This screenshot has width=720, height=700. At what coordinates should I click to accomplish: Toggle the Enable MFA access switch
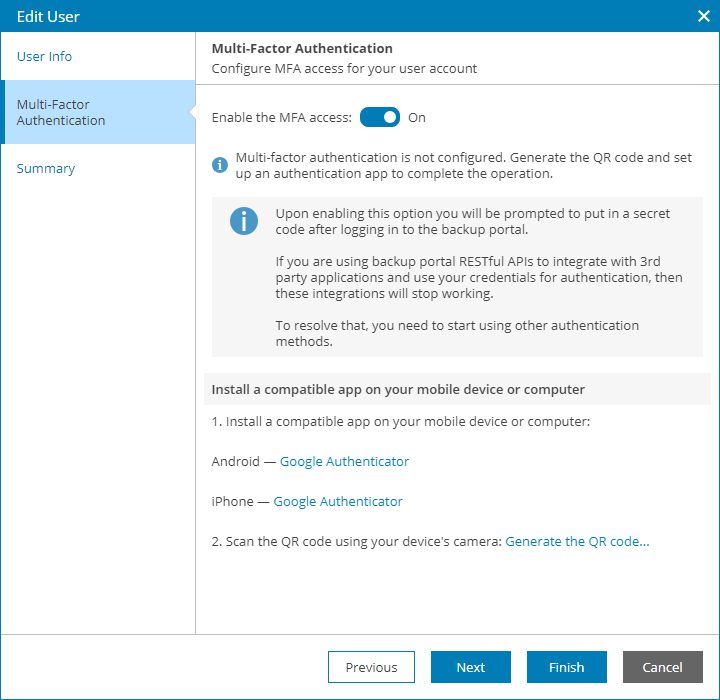[380, 117]
